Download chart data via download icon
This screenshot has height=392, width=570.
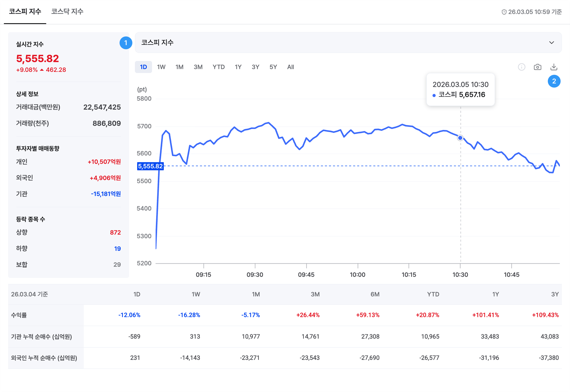click(554, 67)
